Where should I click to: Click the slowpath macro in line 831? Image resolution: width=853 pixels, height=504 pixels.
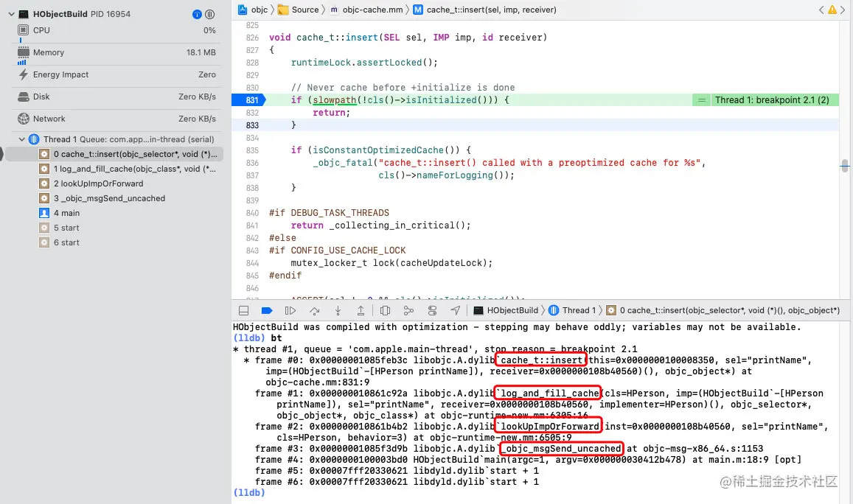coord(335,100)
